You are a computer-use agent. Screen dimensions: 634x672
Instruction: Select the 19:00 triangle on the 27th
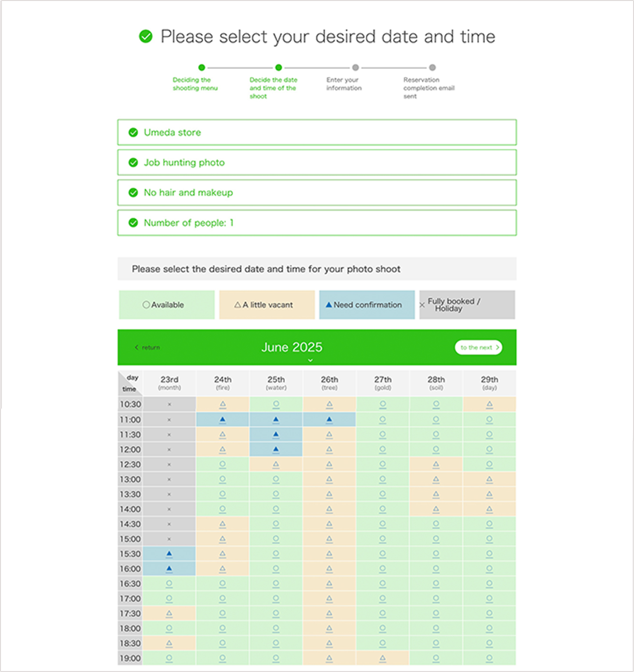pos(382,658)
